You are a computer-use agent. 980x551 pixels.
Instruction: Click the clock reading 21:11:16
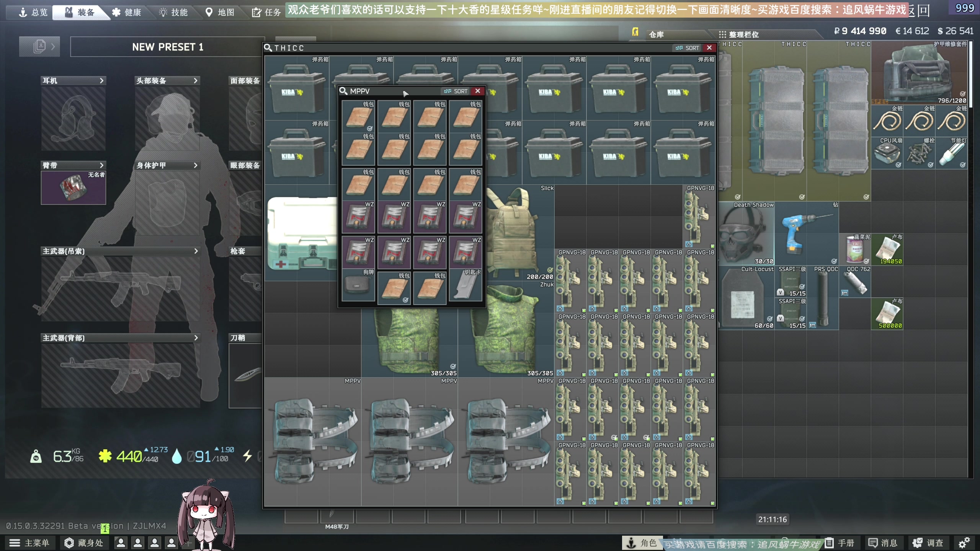coord(773,519)
